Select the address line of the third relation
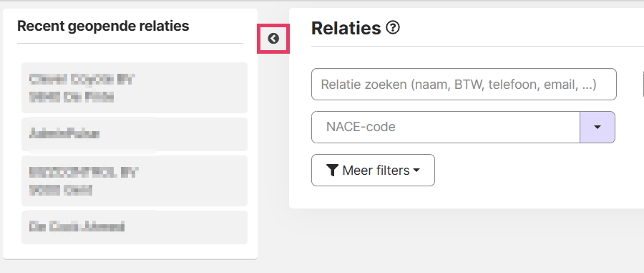The height and width of the screenshot is (273, 644). coord(61,191)
